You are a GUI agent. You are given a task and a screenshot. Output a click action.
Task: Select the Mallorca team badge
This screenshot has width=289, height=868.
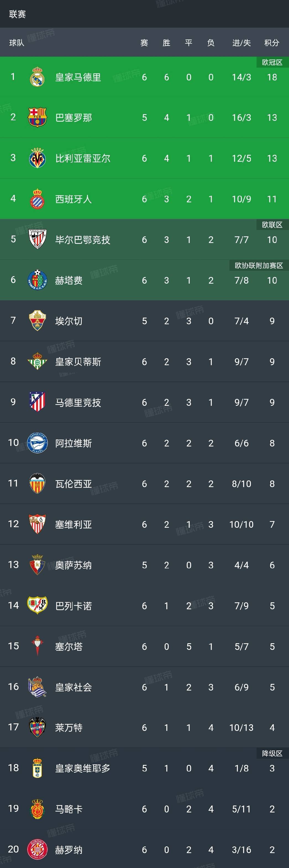pyautogui.click(x=38, y=809)
